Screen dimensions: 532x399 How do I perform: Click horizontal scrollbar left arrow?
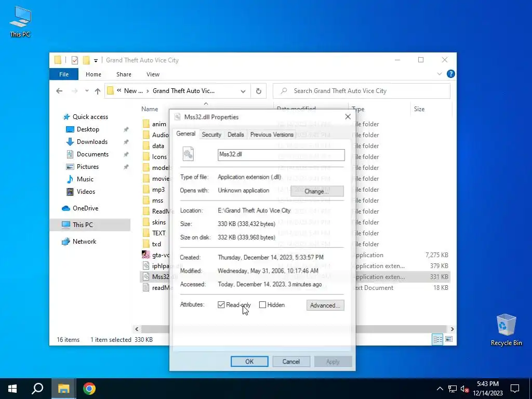137,329
